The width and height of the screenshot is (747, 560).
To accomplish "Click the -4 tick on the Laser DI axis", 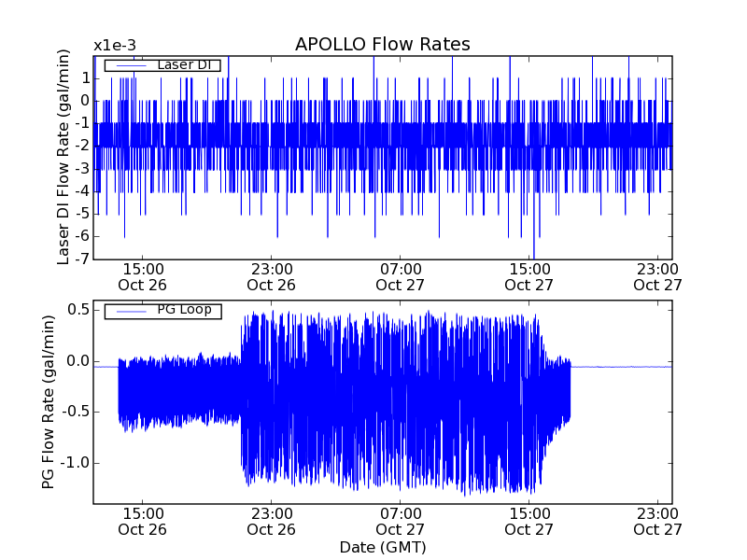I will [83, 190].
